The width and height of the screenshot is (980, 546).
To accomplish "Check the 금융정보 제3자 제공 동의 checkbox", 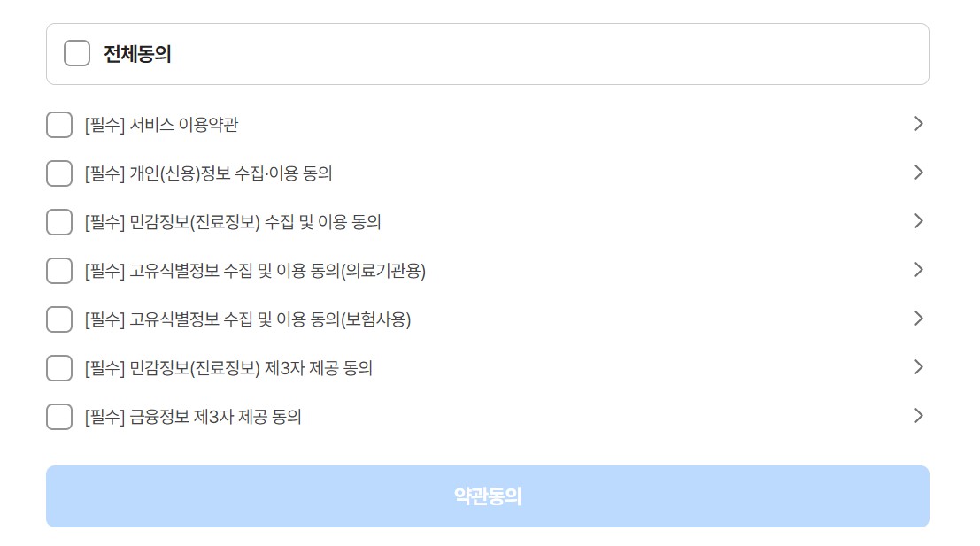I will [x=58, y=417].
